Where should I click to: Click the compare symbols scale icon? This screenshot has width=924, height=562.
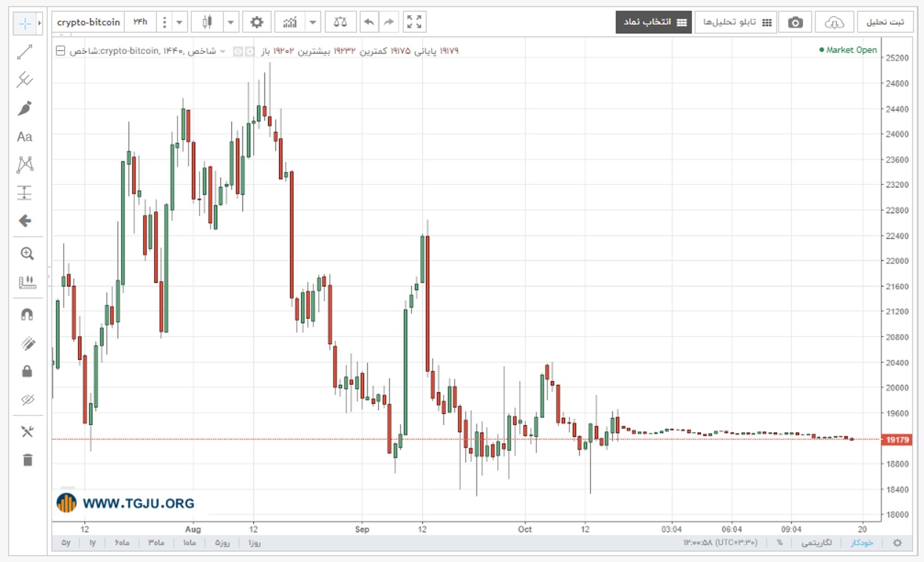pyautogui.click(x=340, y=22)
